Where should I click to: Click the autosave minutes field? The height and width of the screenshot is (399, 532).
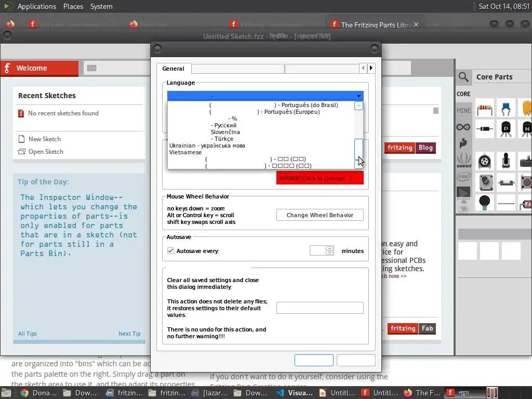click(317, 250)
